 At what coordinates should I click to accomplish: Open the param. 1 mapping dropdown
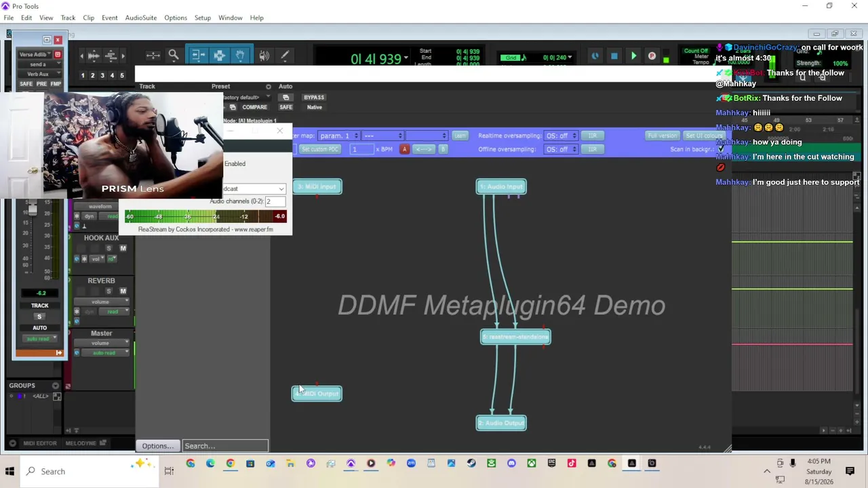[x=339, y=136]
